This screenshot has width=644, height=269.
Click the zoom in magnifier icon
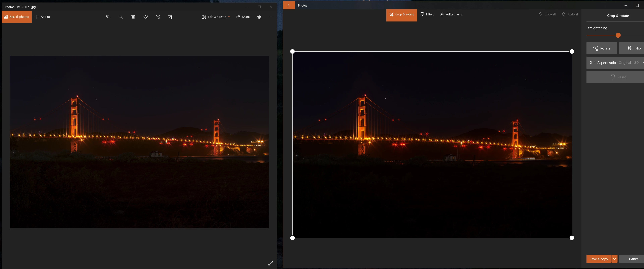coord(108,17)
